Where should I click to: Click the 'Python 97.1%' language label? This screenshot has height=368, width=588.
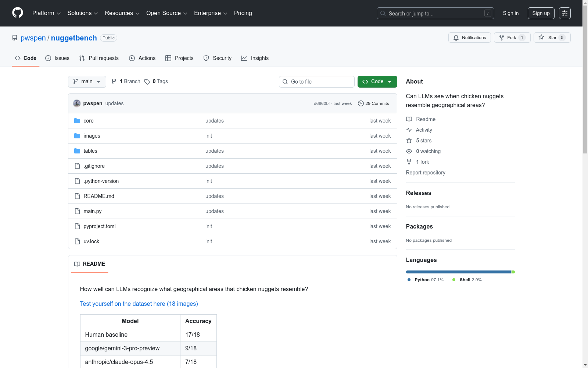point(426,280)
